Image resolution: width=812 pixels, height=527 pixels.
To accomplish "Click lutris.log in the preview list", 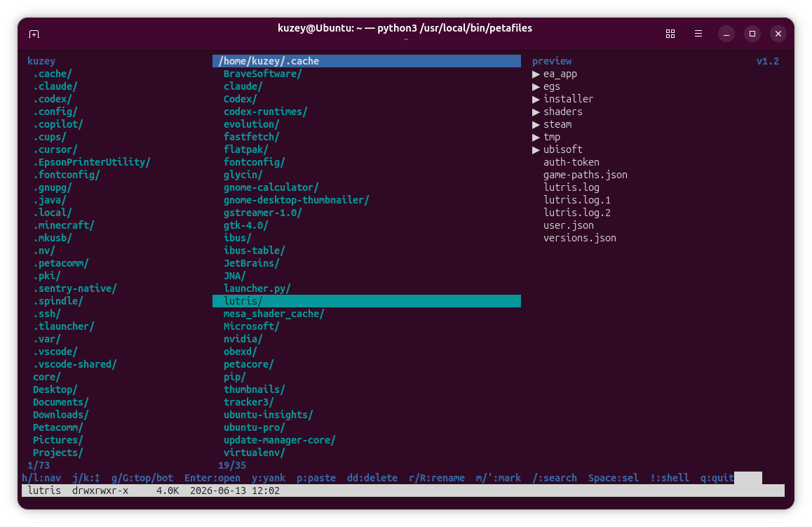I will [x=571, y=187].
